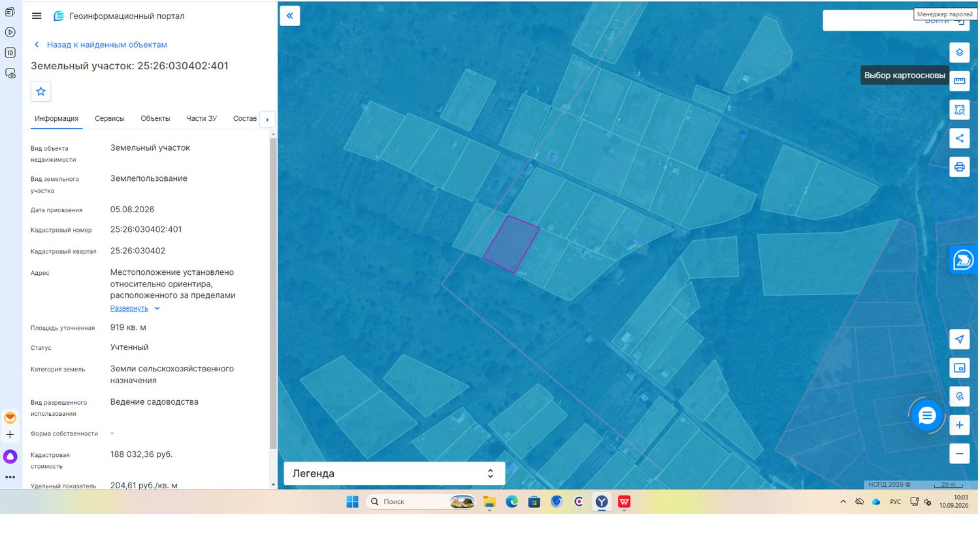Viewport: 980px width, 551px height.
Task: Click the cadastral number 25:26:030402:401 value
Action: click(146, 230)
